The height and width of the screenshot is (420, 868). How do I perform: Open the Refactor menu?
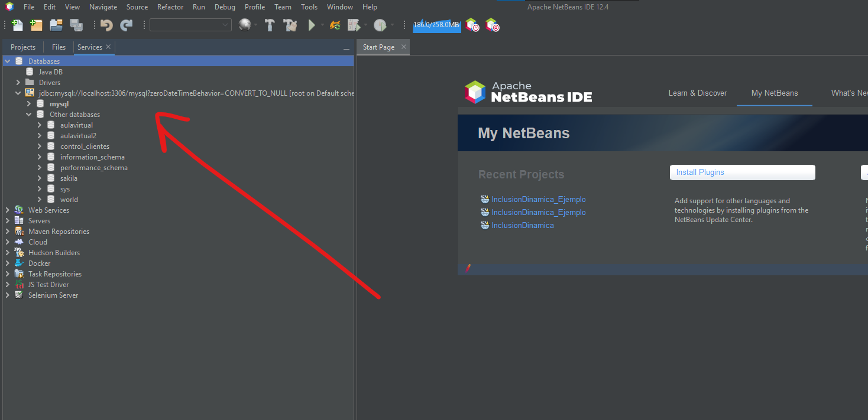[x=170, y=7]
